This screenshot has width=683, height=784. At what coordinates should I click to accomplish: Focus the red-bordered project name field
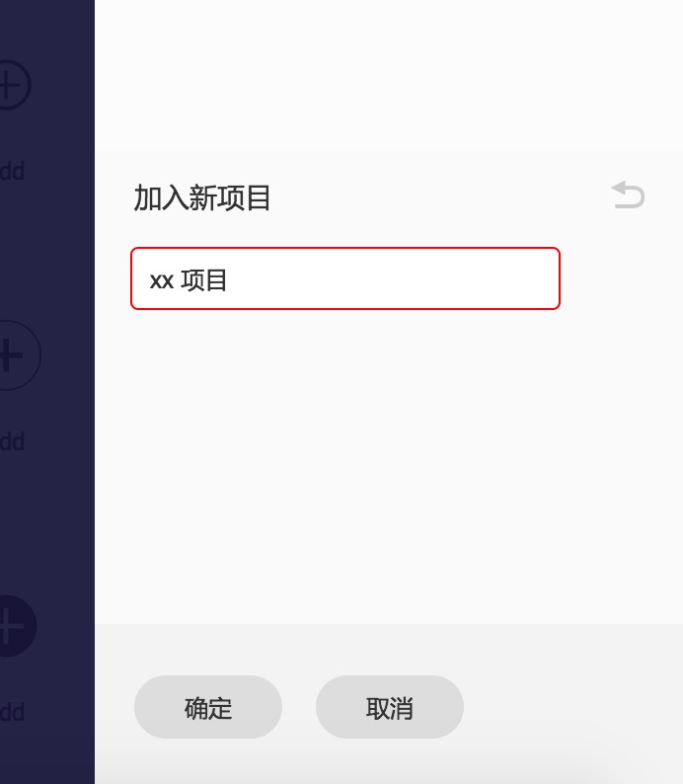pos(345,278)
